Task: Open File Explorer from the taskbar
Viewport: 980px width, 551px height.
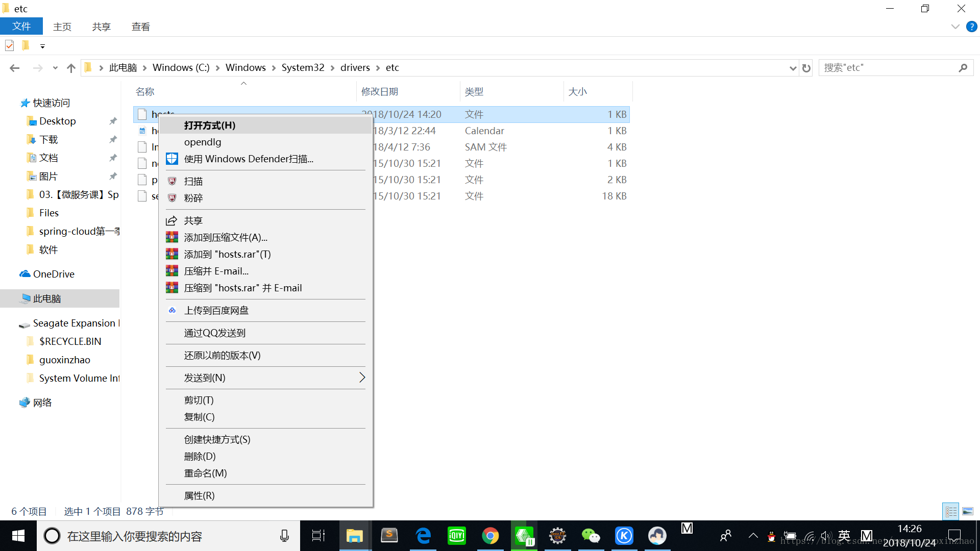Action: pos(354,536)
